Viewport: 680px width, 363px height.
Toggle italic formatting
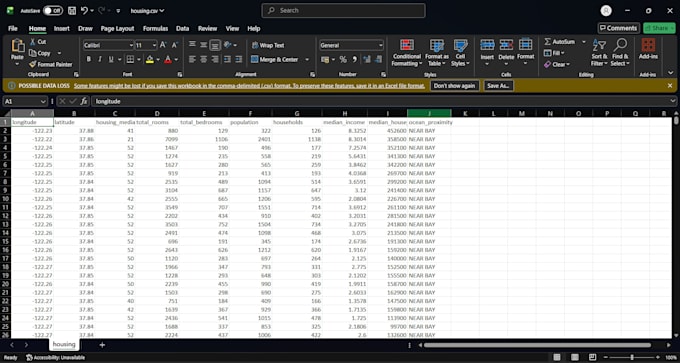pos(100,59)
